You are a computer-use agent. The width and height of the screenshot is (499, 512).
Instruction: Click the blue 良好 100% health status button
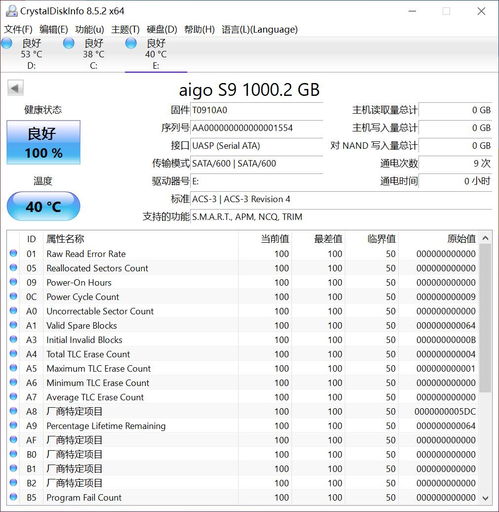pos(43,142)
